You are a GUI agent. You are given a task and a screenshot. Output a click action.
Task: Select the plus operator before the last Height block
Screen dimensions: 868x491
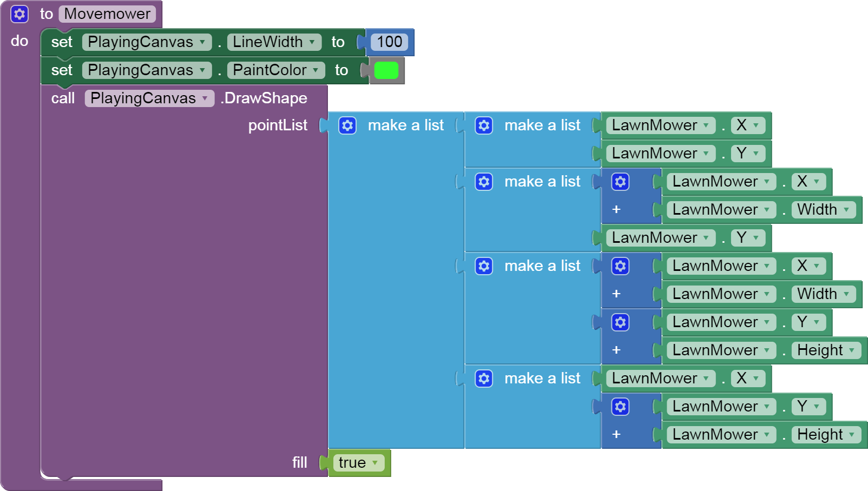[x=616, y=435]
